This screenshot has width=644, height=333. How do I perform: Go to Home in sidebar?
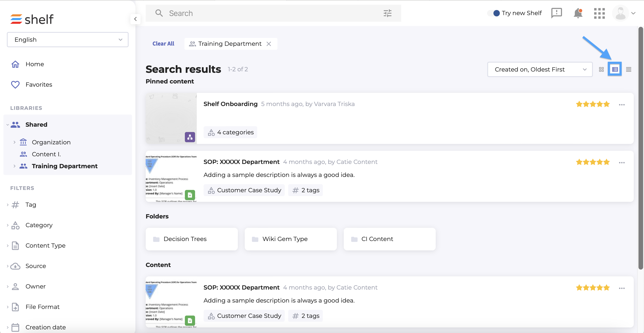click(x=34, y=64)
